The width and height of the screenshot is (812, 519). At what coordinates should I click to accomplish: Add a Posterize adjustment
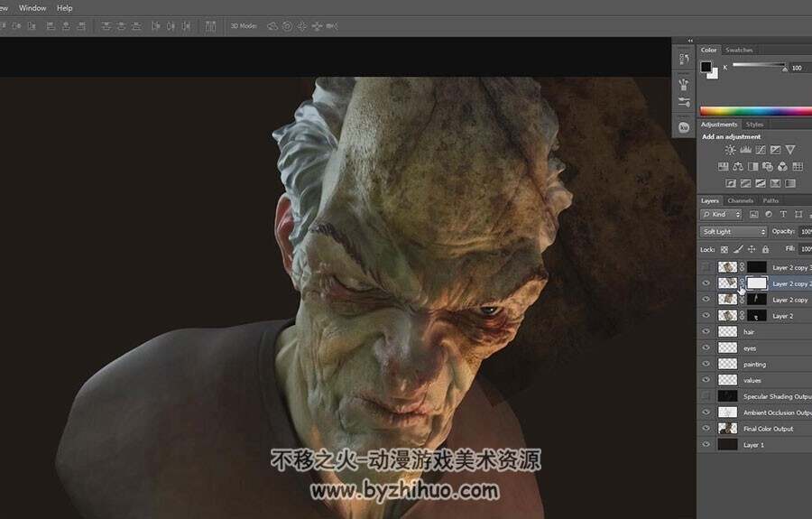pos(745,183)
